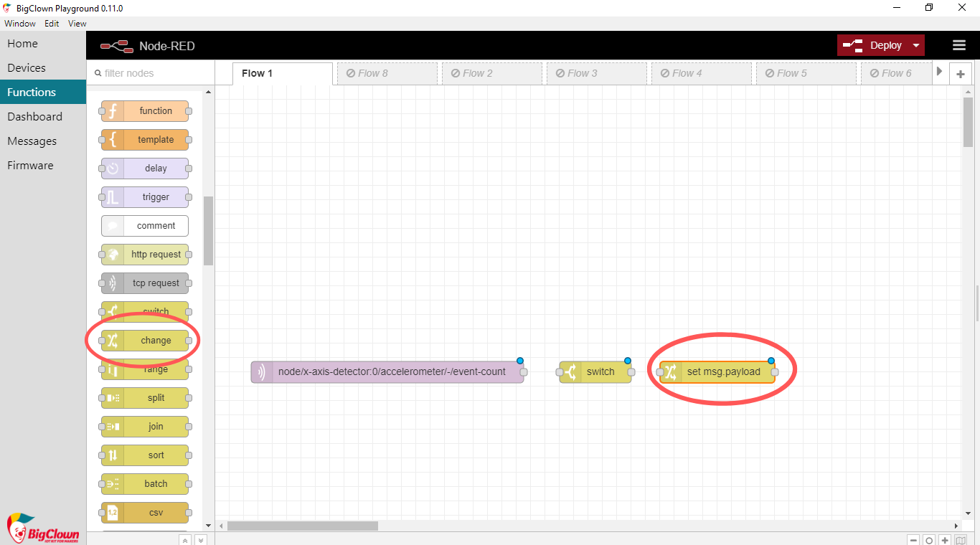Image resolution: width=980 pixels, height=545 pixels.
Task: Click palette scroll-down arrow
Action: [x=209, y=526]
